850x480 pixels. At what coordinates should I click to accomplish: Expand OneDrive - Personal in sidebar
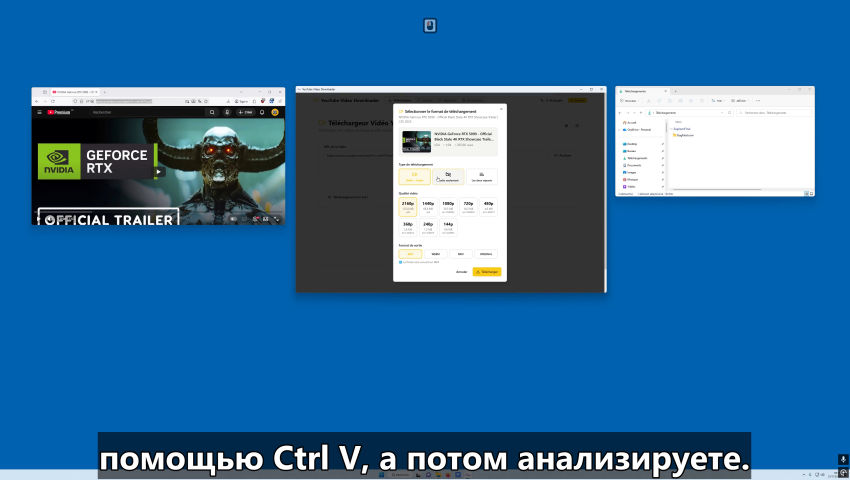pos(620,130)
